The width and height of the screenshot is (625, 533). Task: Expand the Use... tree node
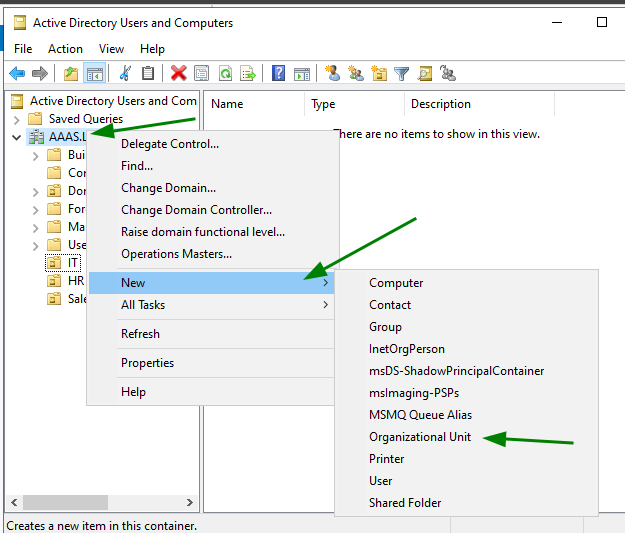point(35,246)
